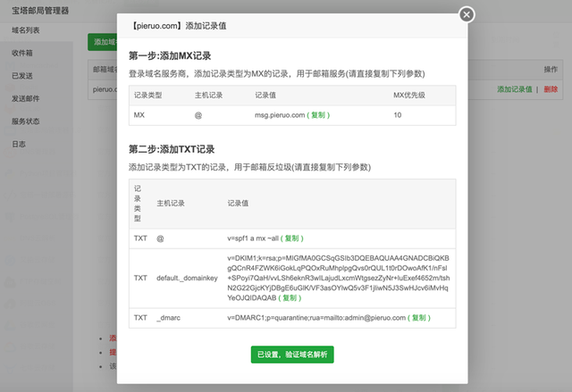Select the _dmarc host record cell
The image size is (572, 392).
(169, 318)
